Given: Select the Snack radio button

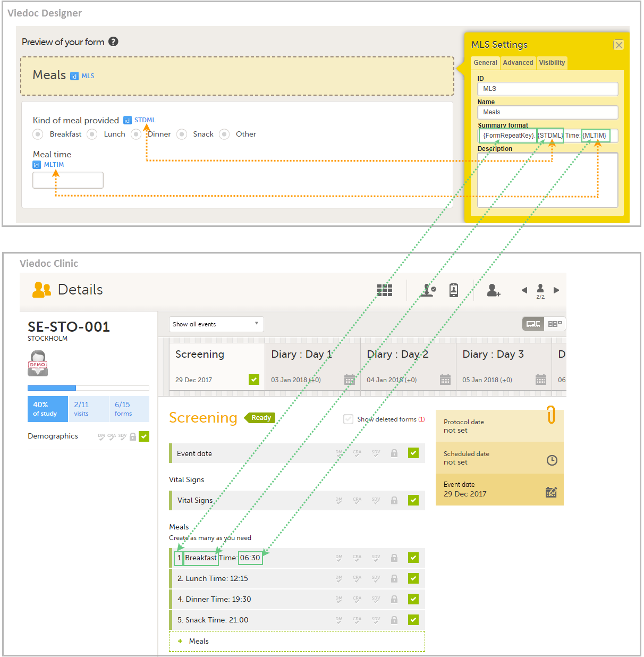Looking at the screenshot, I should [182, 134].
